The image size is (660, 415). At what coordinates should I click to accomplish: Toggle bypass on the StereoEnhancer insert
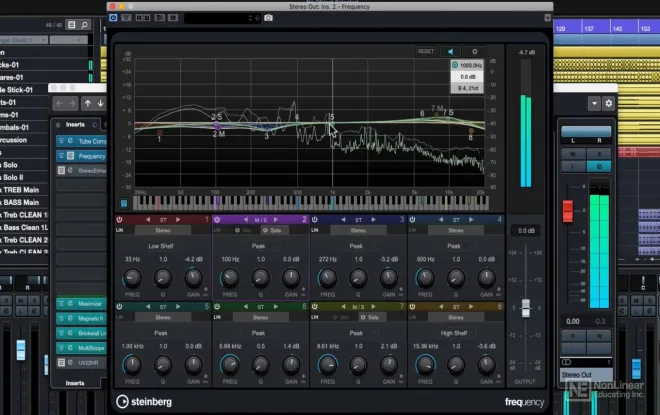(x=61, y=170)
